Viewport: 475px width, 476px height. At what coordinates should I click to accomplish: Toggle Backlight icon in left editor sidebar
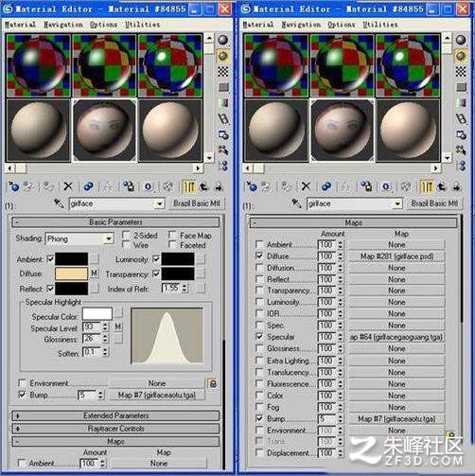coord(223,56)
